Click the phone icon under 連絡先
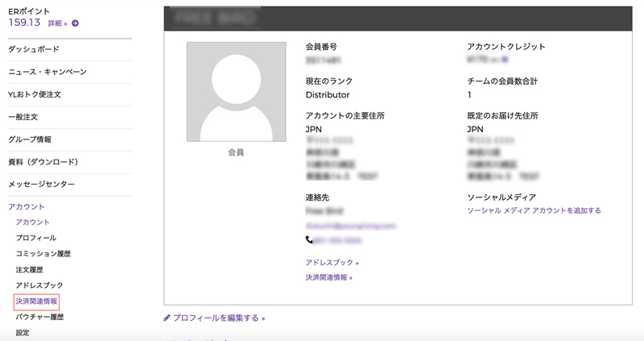This screenshot has height=341, width=644. coord(309,240)
